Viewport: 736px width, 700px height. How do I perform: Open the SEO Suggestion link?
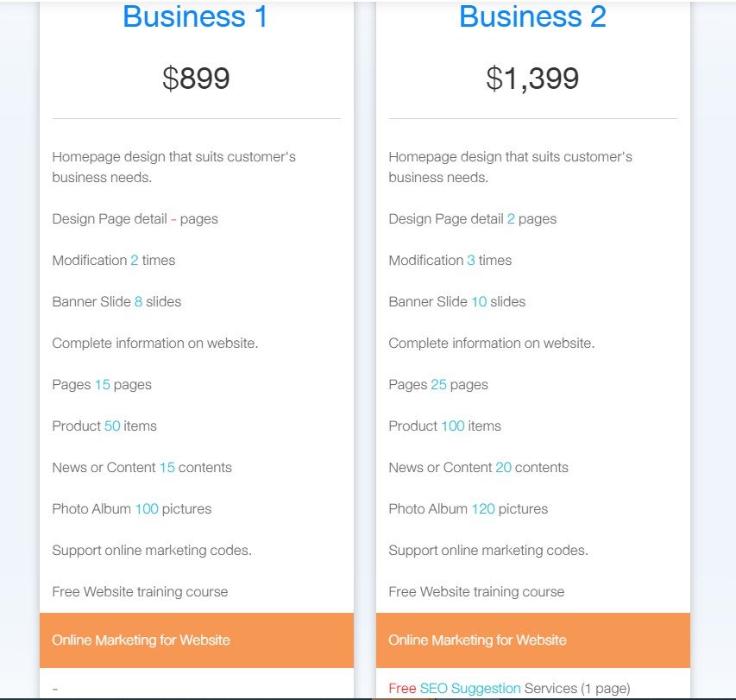coord(470,688)
